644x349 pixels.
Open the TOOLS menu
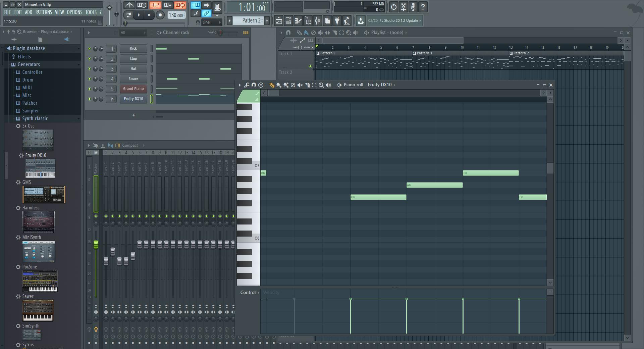(x=91, y=12)
